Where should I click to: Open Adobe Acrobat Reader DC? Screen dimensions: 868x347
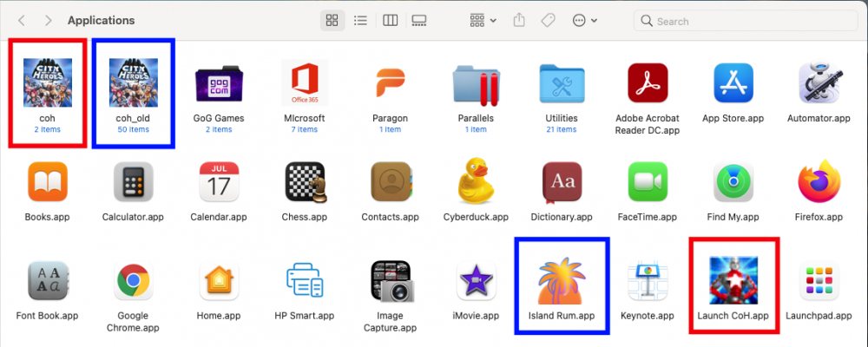pos(648,82)
